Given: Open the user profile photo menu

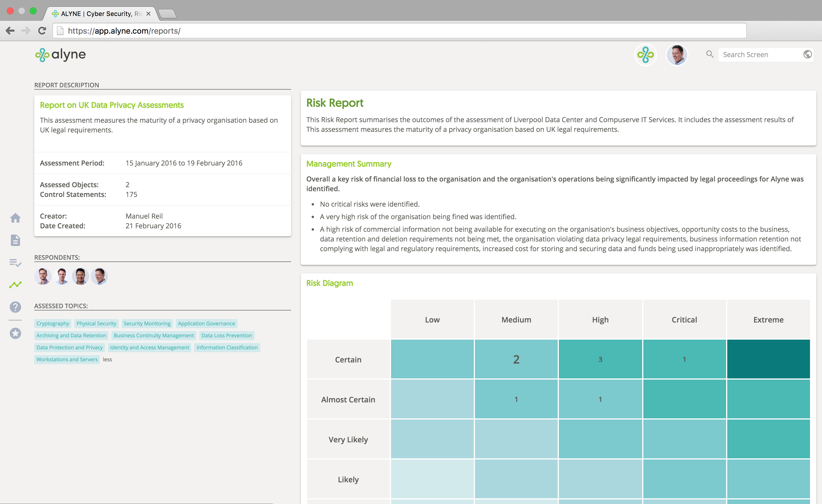Looking at the screenshot, I should [x=676, y=55].
